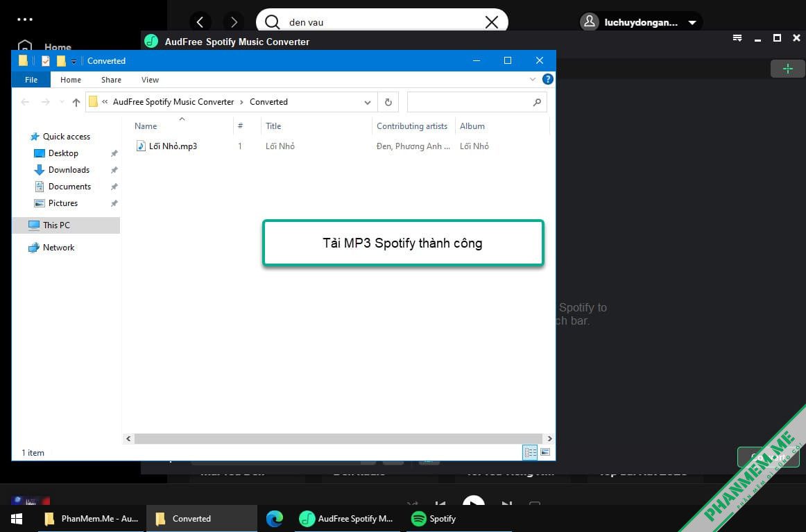The width and height of the screenshot is (806, 532).
Task: Click the AudFree app logo icon
Action: pos(151,41)
